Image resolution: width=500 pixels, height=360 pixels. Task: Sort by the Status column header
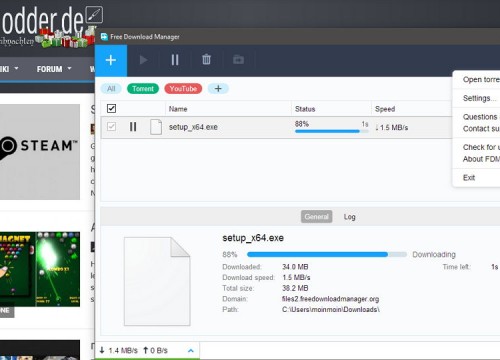tap(305, 109)
